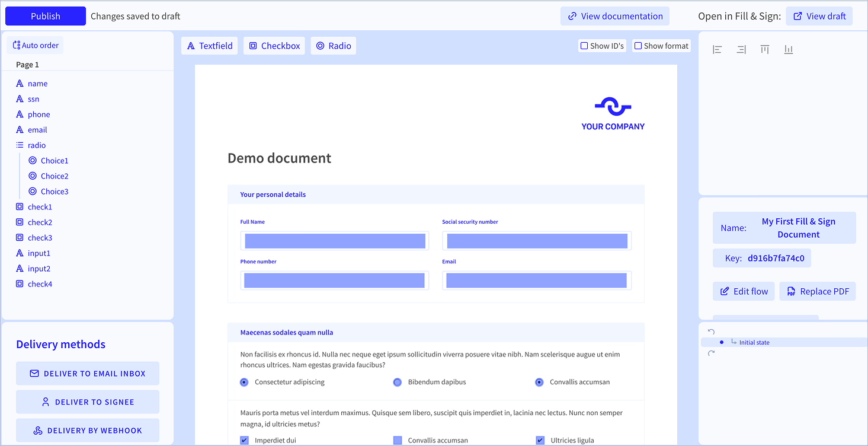Click the undo arrow icon

pos(712,332)
